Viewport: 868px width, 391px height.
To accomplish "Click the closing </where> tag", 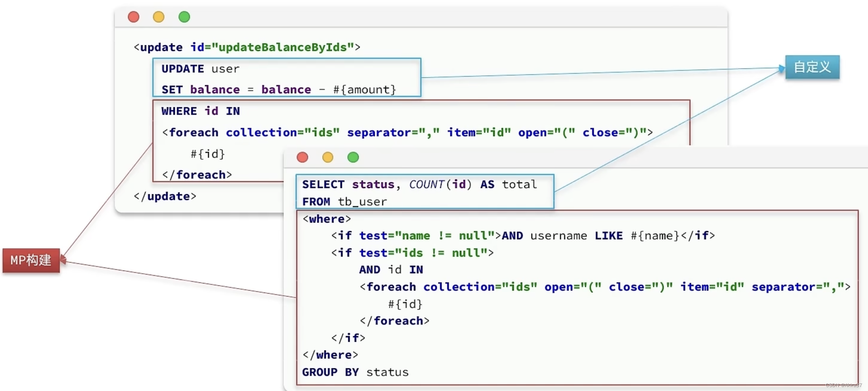I will tap(330, 355).
